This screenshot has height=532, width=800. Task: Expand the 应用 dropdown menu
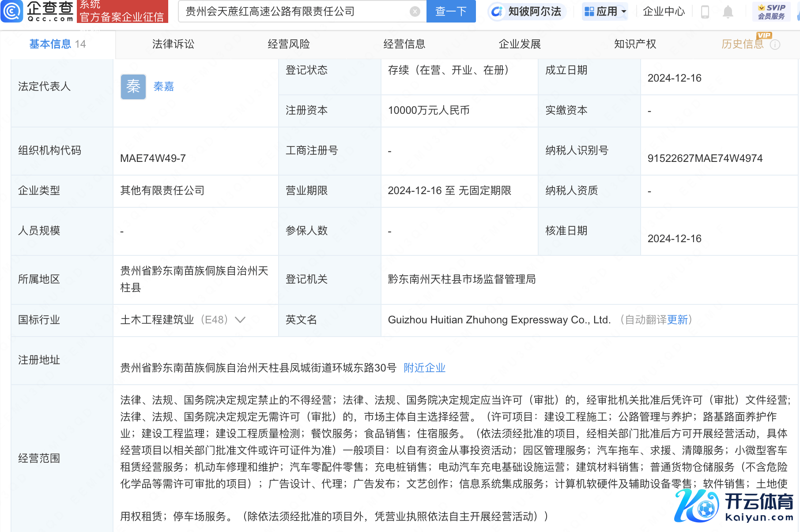click(605, 11)
